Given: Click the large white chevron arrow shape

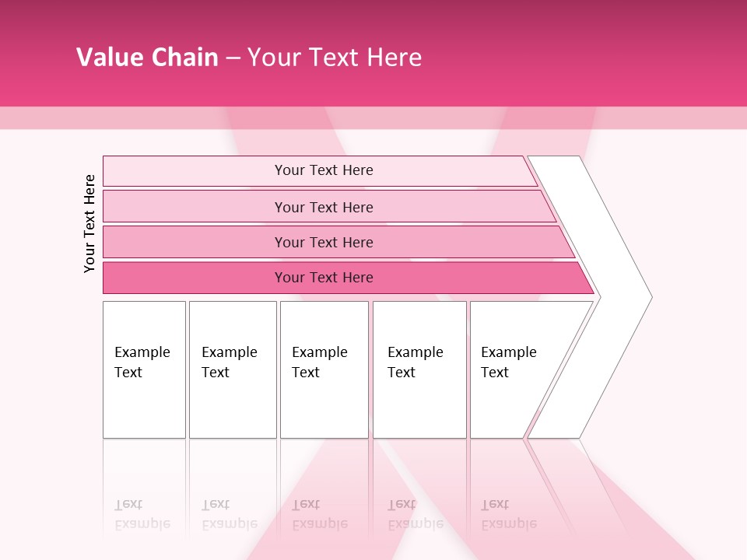Looking at the screenshot, I should coord(615,296).
